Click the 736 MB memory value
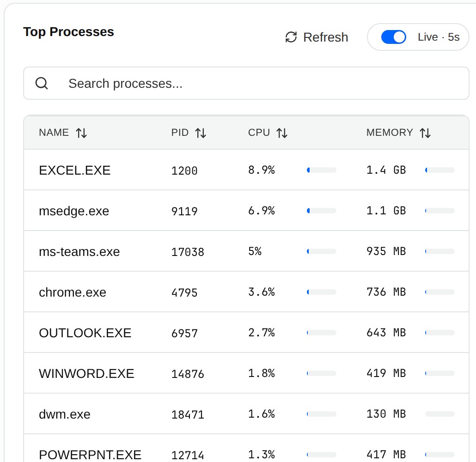This screenshot has height=462, width=476. coord(386,292)
